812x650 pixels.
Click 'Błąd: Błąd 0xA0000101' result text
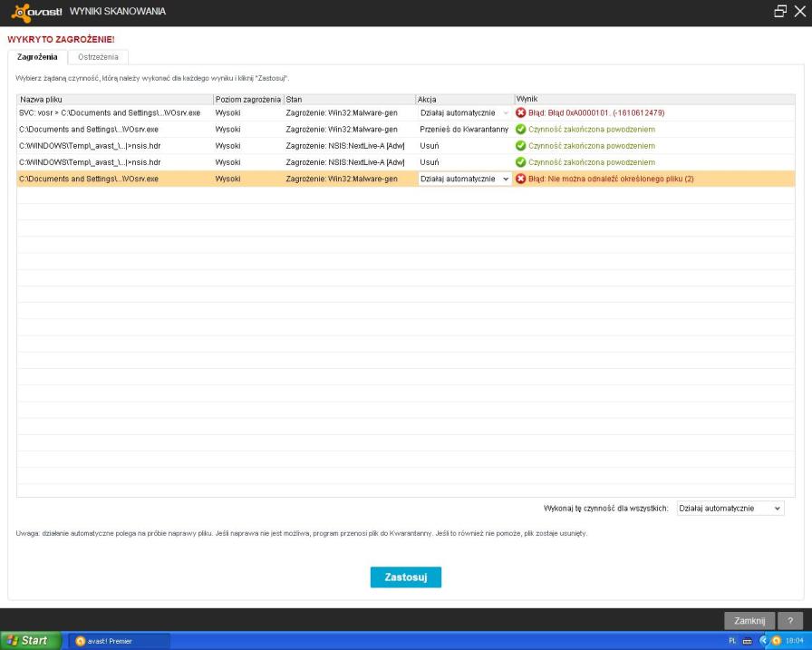[596, 113]
